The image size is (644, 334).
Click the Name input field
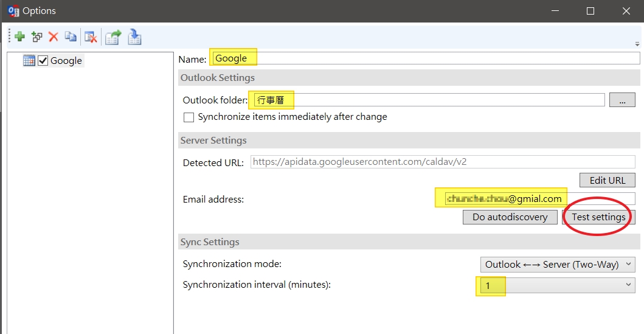click(426, 58)
